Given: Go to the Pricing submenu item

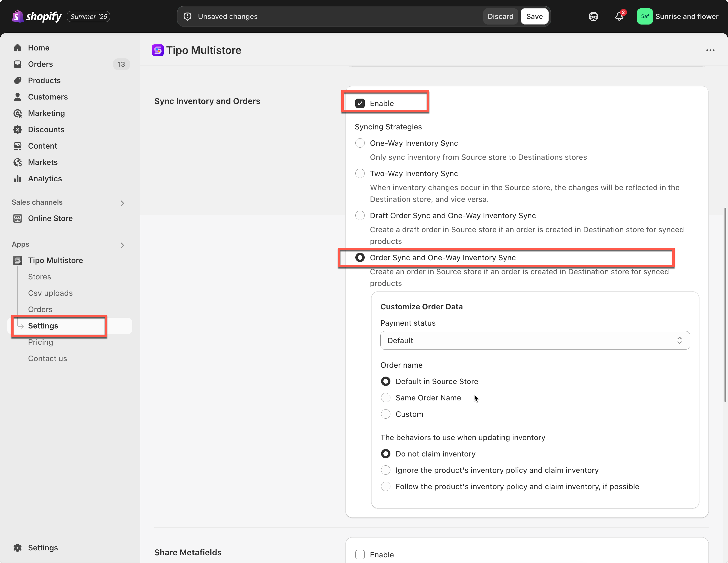Looking at the screenshot, I should (40, 342).
